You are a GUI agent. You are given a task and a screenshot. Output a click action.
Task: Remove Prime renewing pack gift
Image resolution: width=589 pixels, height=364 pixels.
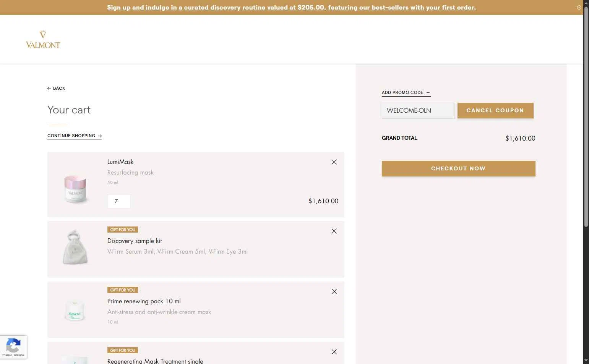click(x=334, y=291)
